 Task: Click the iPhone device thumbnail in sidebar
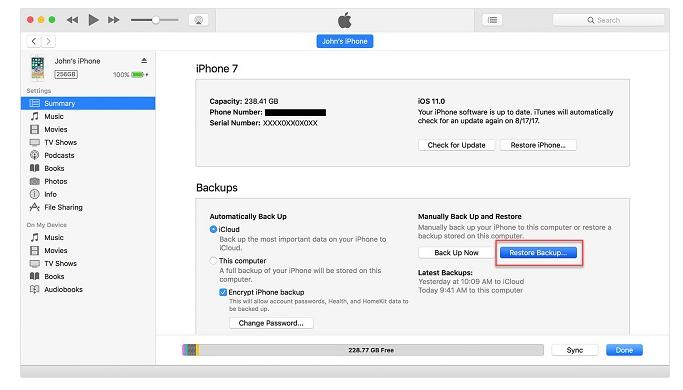click(x=38, y=68)
